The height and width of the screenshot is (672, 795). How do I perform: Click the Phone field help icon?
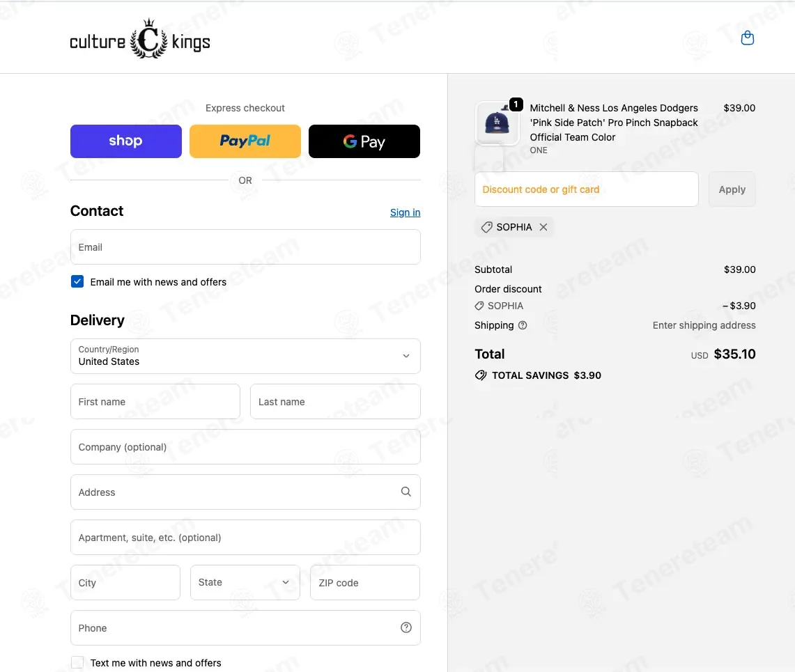pyautogui.click(x=406, y=627)
